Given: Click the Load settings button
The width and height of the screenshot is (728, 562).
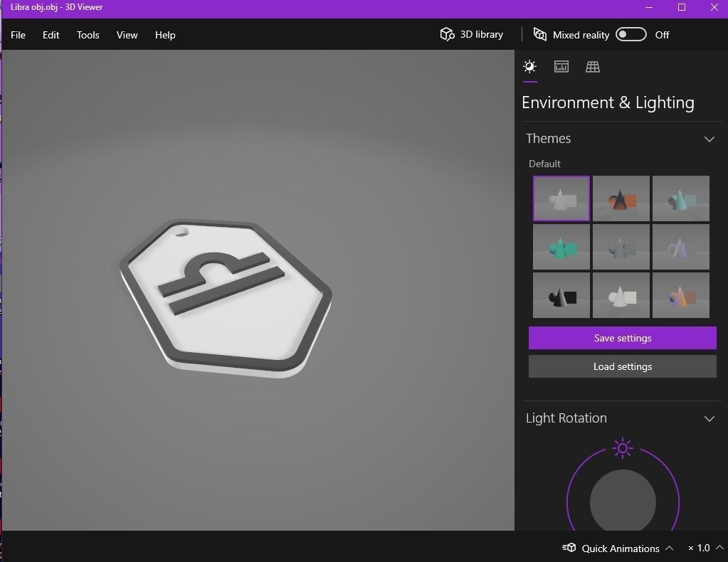Looking at the screenshot, I should 622,366.
